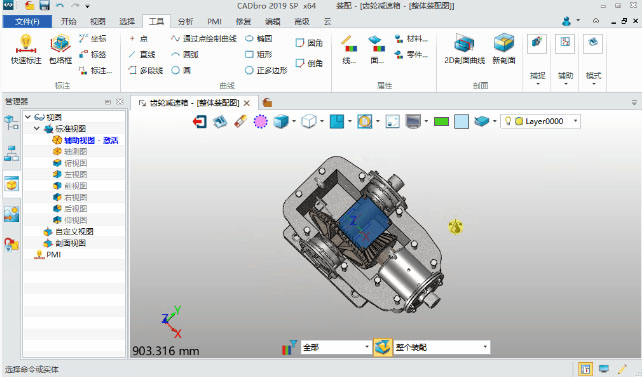
Task: Select the 轴测图 view item
Action: (70, 151)
